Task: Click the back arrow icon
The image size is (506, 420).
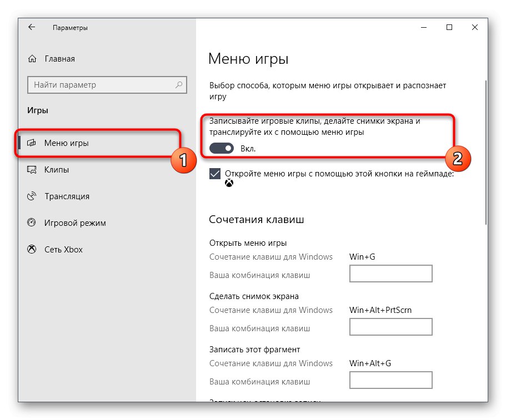Action: [32, 27]
